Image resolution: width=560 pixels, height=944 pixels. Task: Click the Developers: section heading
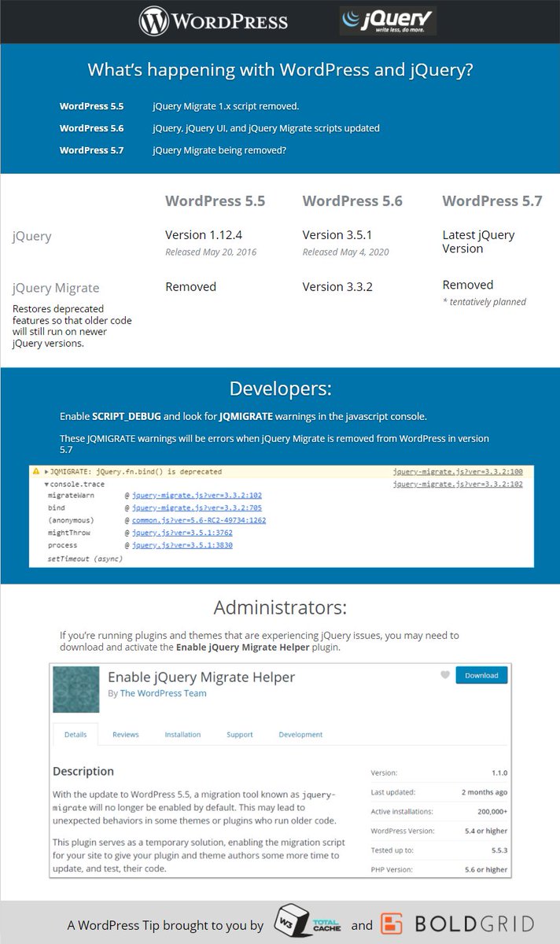tap(280, 389)
